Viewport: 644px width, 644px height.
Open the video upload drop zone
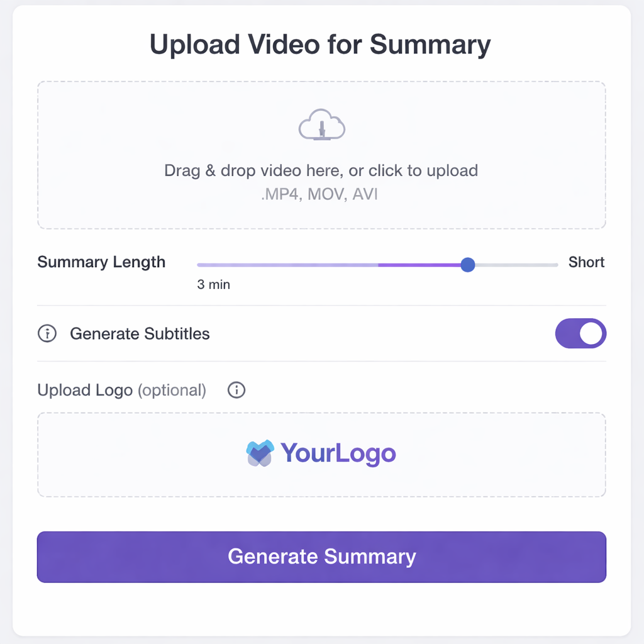point(321,155)
